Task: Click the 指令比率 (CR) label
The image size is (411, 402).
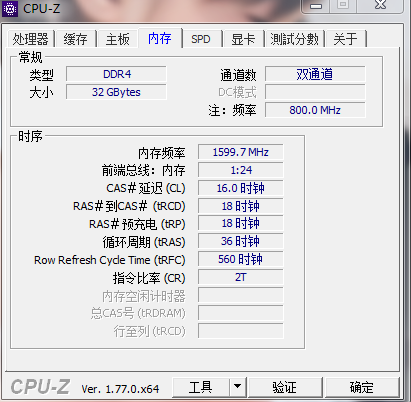Action: click(x=149, y=278)
